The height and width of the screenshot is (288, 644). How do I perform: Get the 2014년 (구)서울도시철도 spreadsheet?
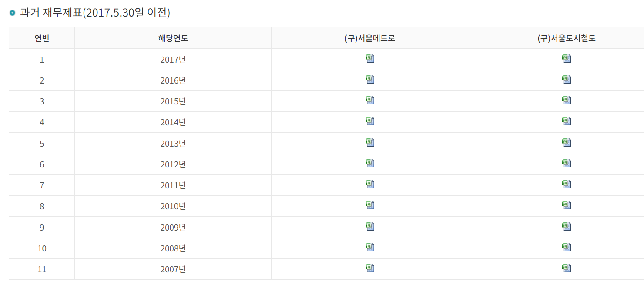click(567, 121)
